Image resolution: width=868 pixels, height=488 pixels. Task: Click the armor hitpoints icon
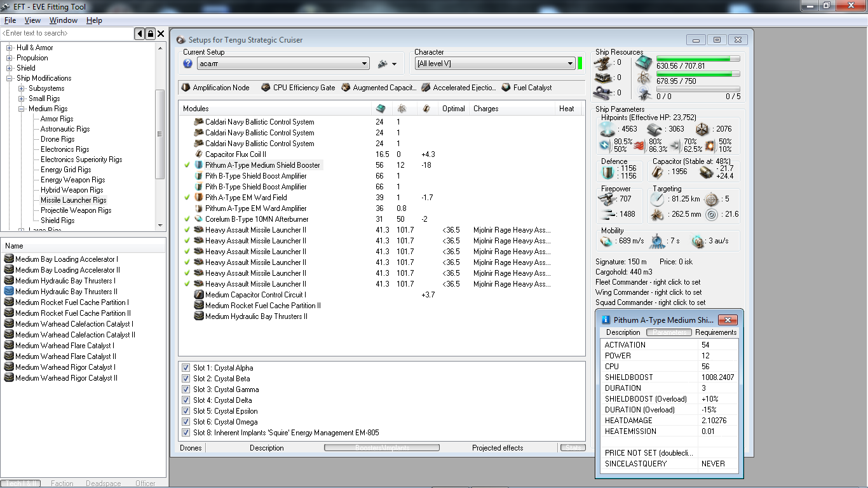coord(654,129)
